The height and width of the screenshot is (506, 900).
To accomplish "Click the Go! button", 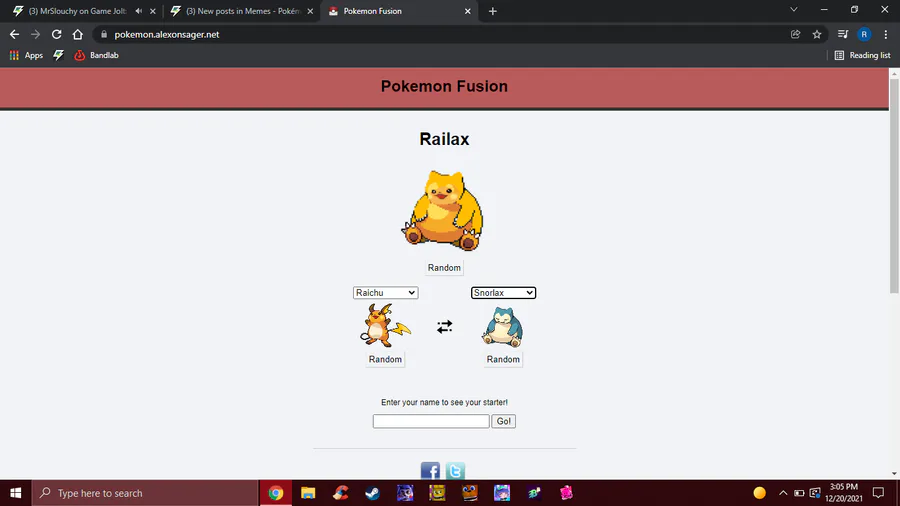I will [503, 421].
